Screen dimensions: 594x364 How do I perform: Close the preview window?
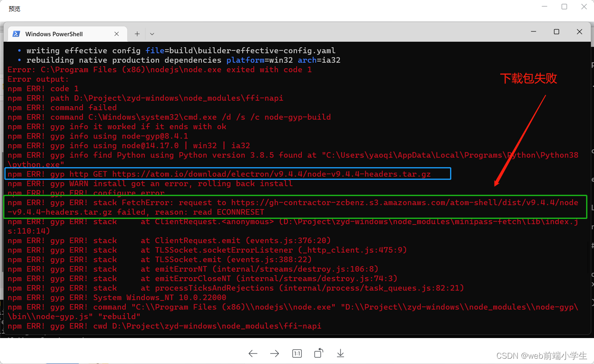pyautogui.click(x=584, y=7)
